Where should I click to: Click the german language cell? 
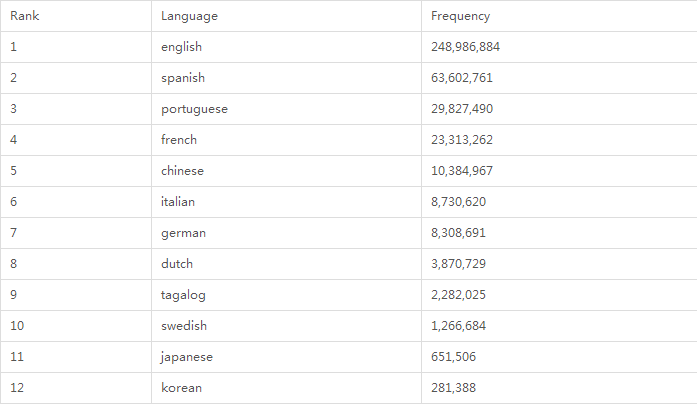(x=183, y=233)
